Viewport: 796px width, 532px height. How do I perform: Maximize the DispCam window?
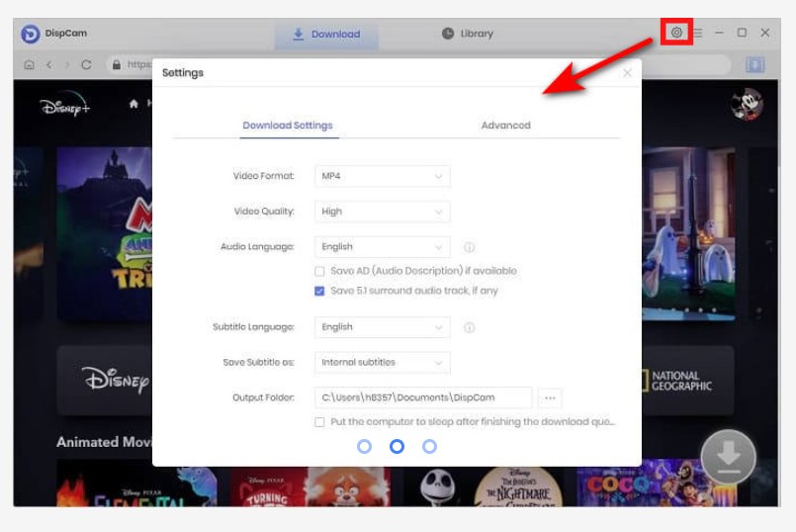pos(742,33)
